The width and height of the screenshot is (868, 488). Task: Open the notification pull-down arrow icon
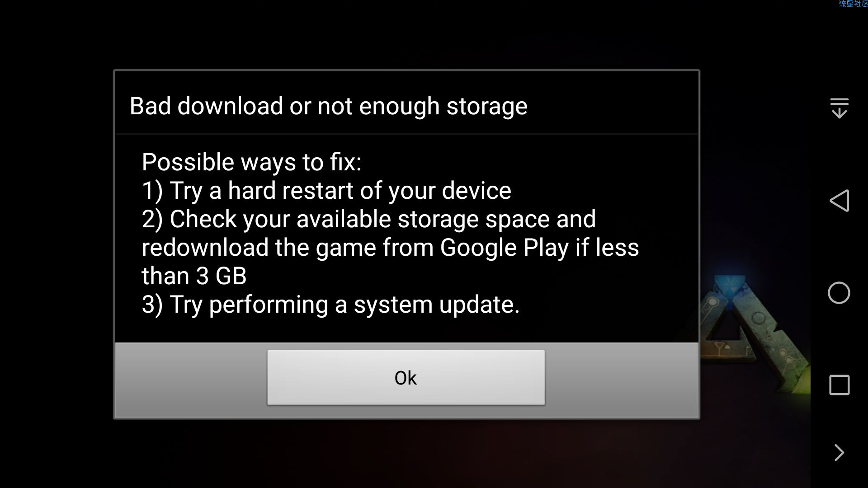coord(840,108)
